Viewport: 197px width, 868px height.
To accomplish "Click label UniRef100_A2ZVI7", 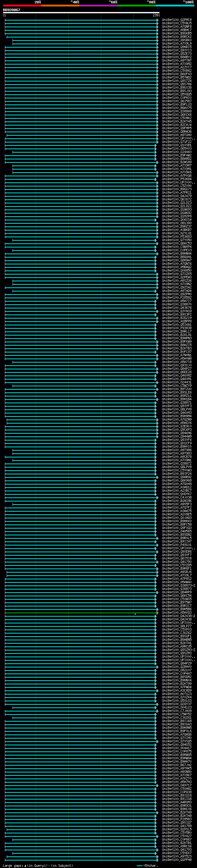I will click(177, 67).
